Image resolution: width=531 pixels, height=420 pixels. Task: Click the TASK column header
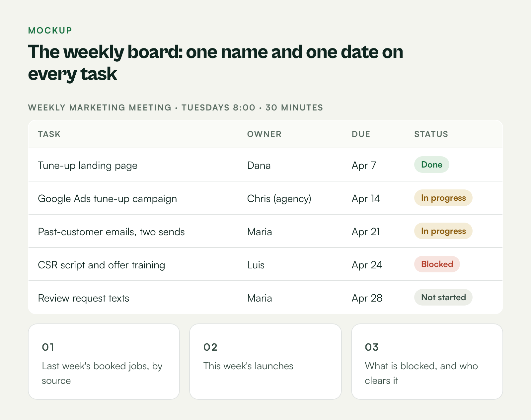49,134
